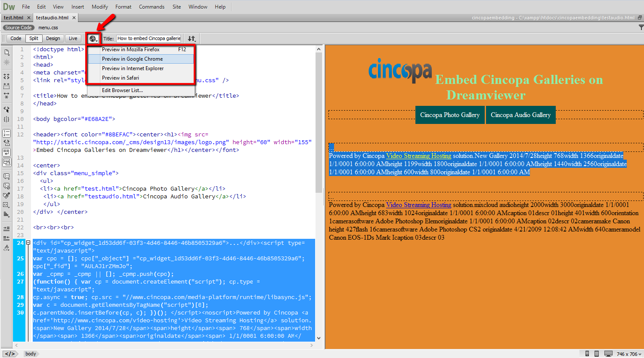
Task: Choose Preview in Google Chrome
Action: click(x=133, y=59)
